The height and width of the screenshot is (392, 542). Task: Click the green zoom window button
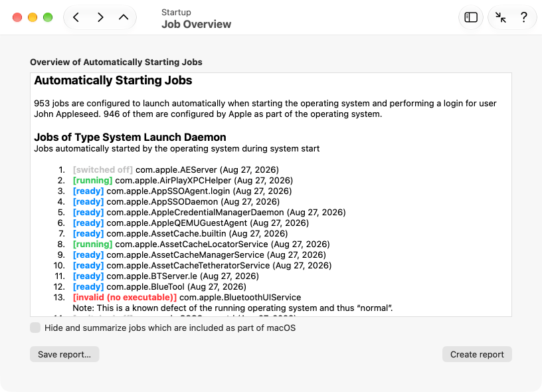point(48,17)
